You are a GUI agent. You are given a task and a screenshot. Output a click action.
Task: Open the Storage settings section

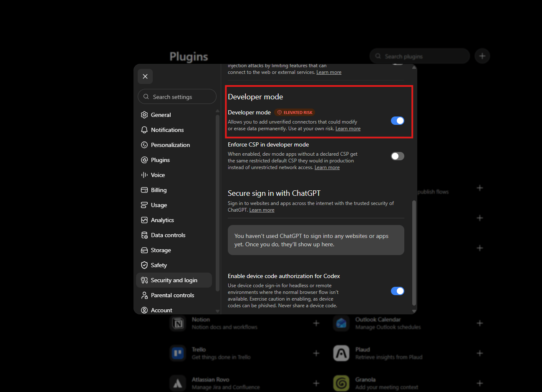coord(174,250)
